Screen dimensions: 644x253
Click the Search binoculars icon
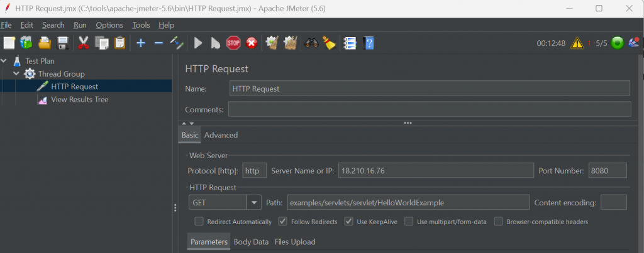[311, 43]
